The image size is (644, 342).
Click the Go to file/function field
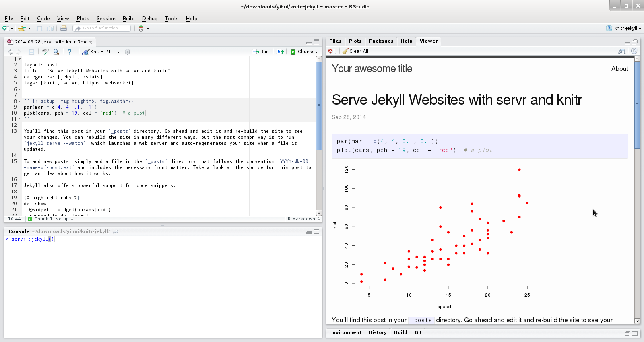click(102, 28)
